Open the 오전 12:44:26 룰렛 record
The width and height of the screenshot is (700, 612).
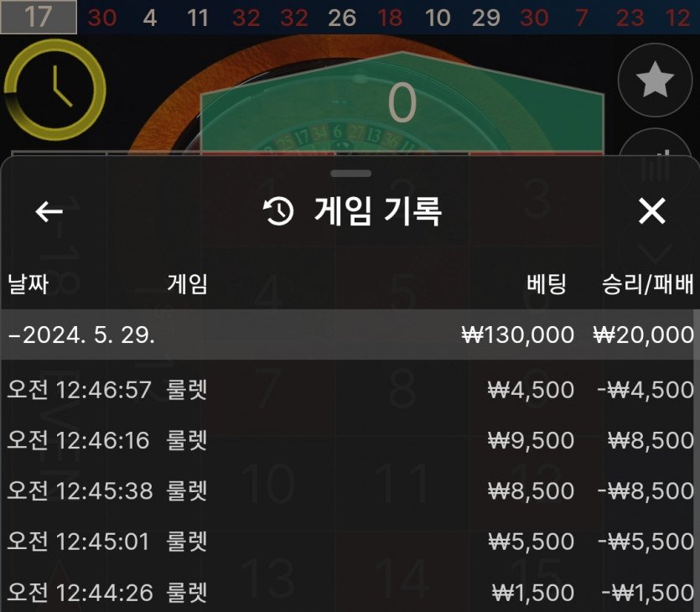(x=350, y=593)
